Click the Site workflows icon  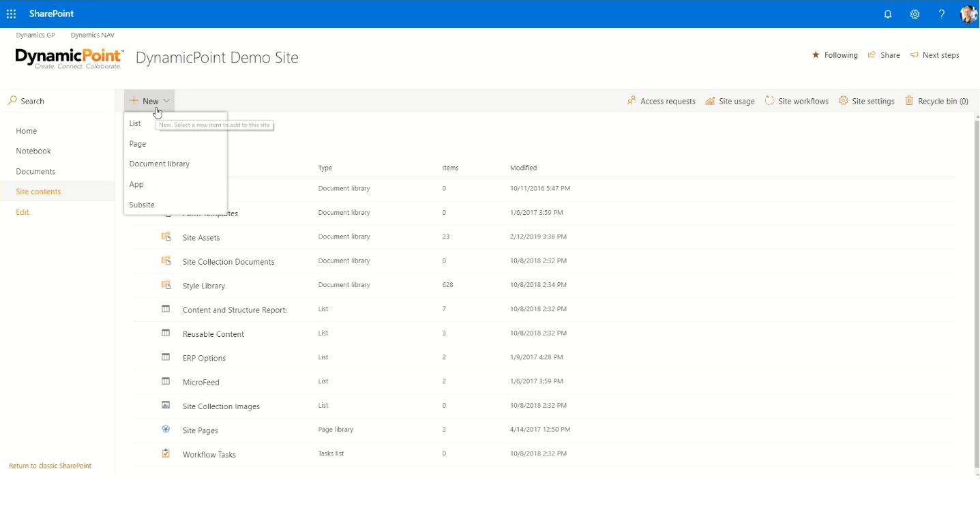769,101
